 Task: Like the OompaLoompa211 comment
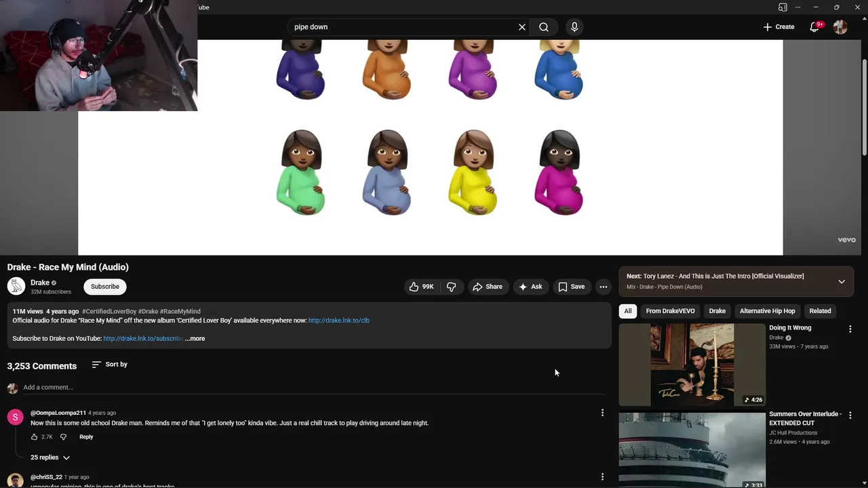coord(35,437)
